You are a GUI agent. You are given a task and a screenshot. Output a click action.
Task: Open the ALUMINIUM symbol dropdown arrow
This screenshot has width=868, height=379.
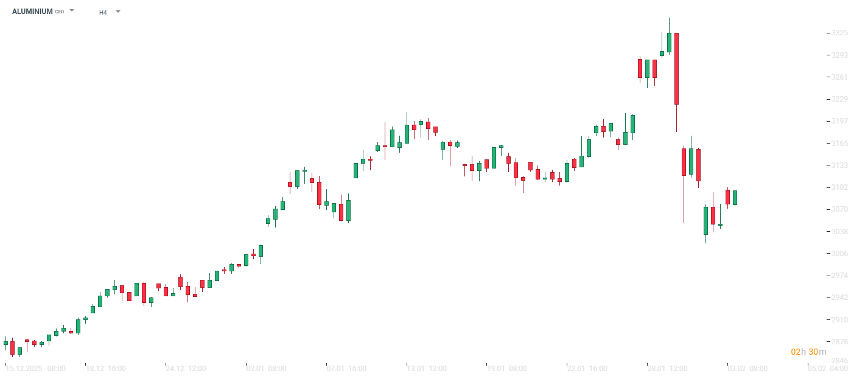(x=72, y=11)
